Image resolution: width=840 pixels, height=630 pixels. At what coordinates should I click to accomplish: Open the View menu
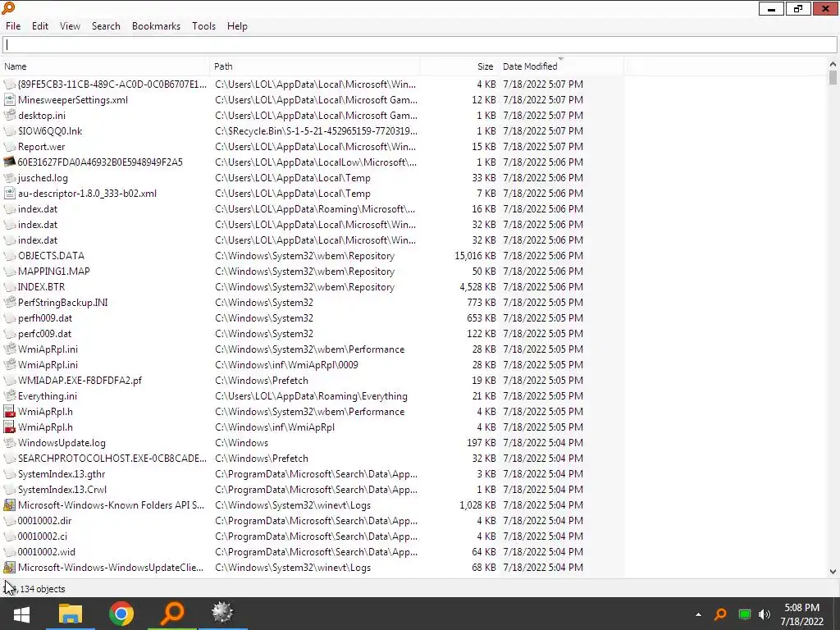click(70, 26)
